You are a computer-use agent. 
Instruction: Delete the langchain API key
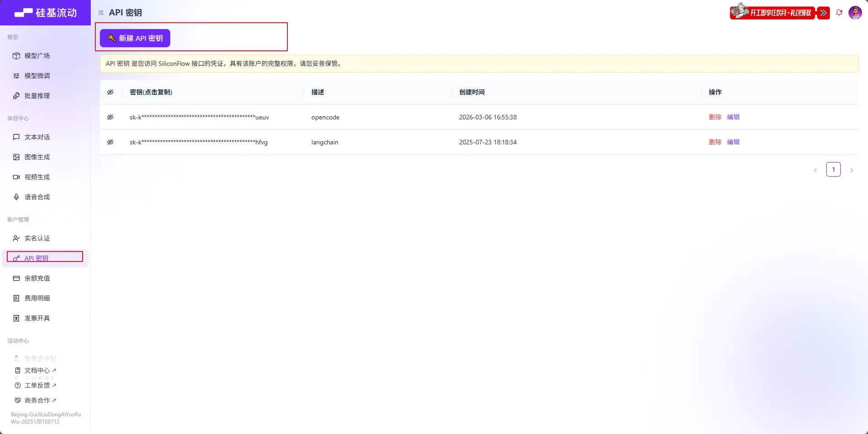pos(715,142)
